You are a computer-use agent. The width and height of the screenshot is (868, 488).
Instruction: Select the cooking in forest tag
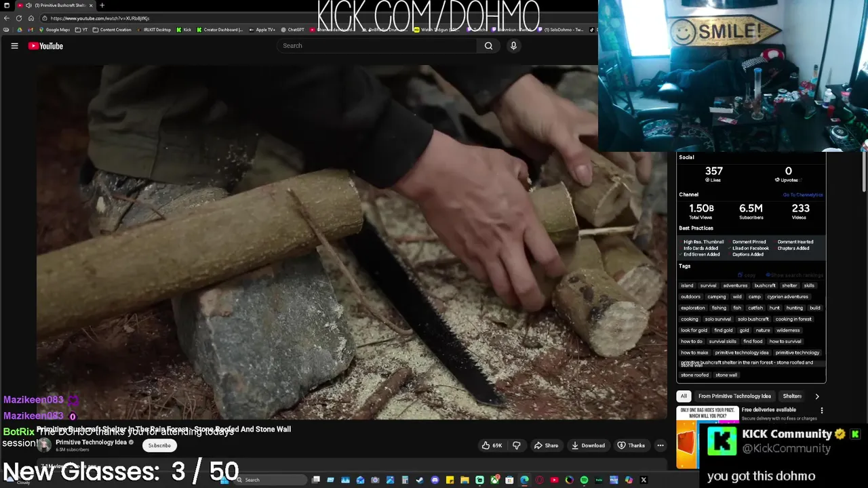coord(793,319)
